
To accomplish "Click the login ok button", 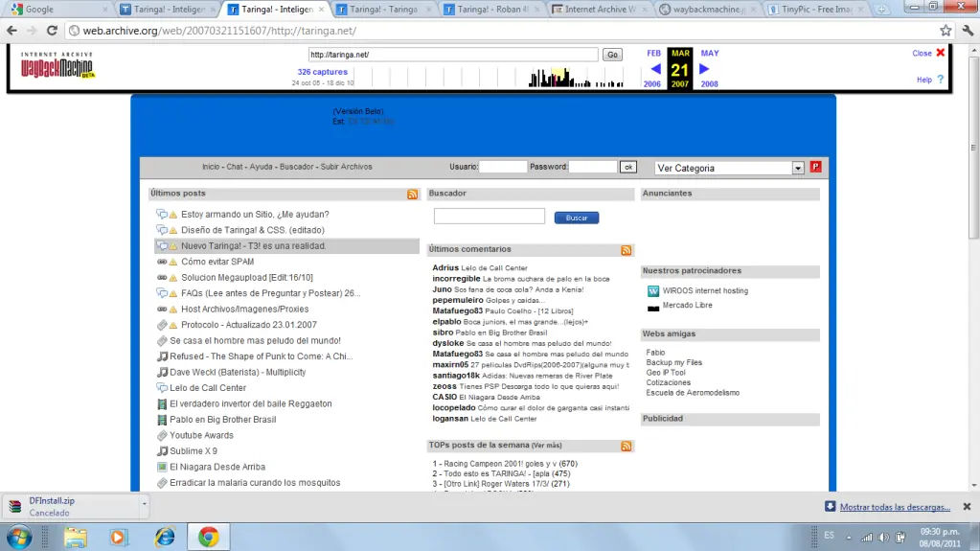I will pyautogui.click(x=628, y=167).
